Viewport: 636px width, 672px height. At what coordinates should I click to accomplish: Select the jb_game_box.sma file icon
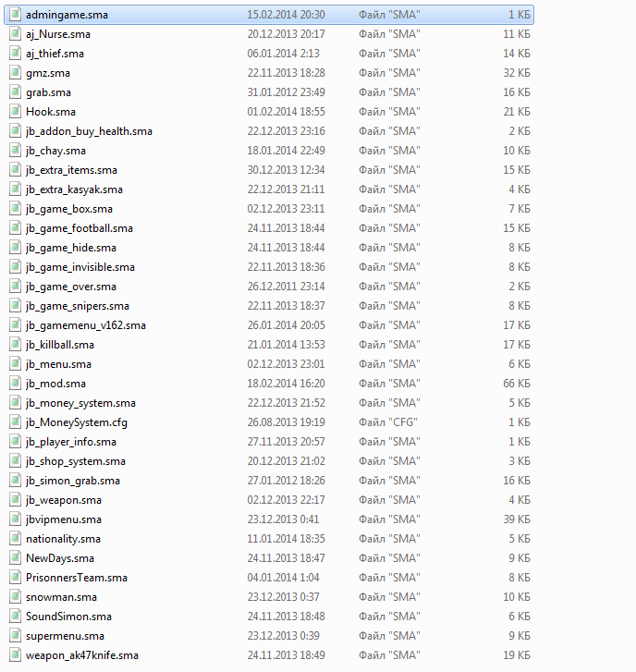(x=15, y=209)
